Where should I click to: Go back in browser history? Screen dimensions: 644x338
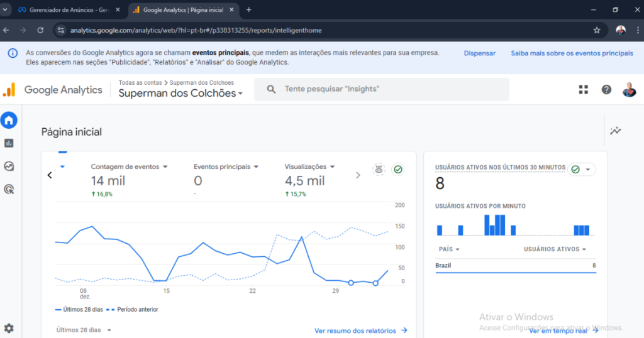(6, 30)
